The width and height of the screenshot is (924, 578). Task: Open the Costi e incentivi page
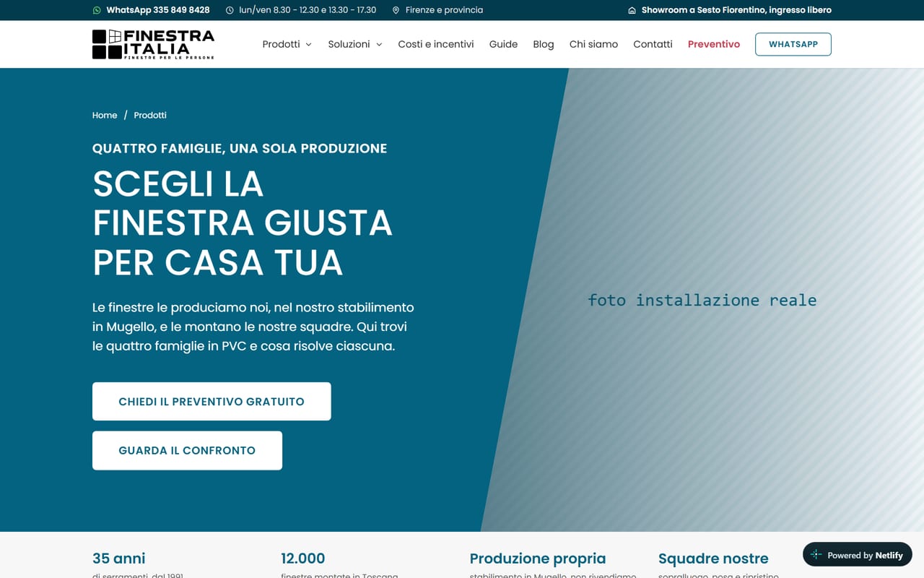coord(436,44)
